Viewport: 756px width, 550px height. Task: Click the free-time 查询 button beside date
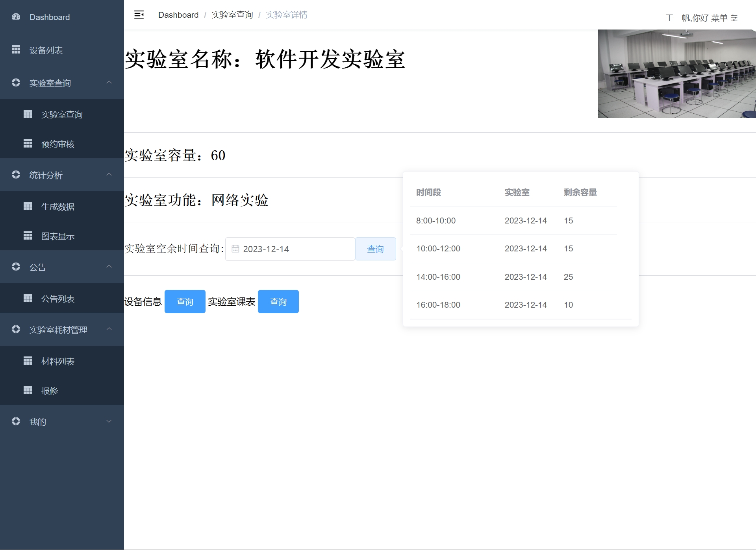tap(375, 249)
